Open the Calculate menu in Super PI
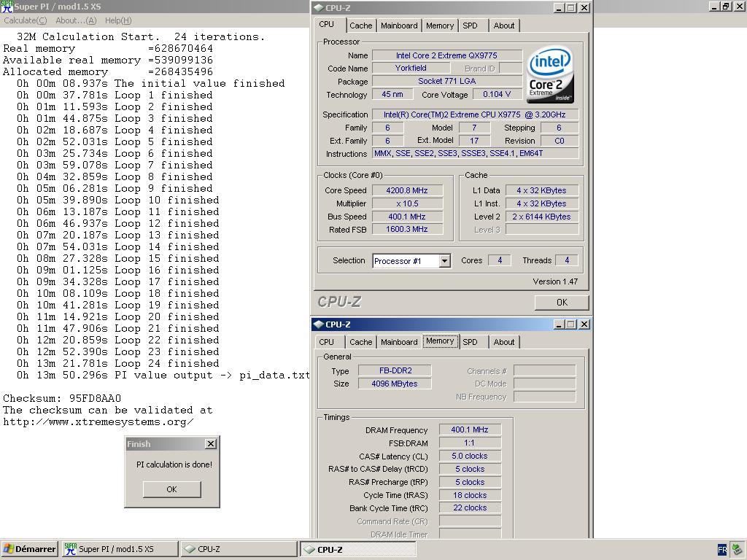The width and height of the screenshot is (747, 560). [26, 20]
